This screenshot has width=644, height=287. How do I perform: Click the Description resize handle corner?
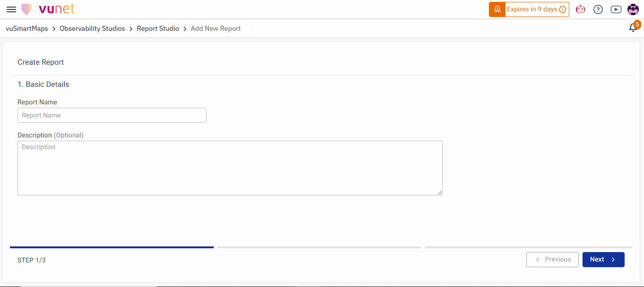coord(440,193)
